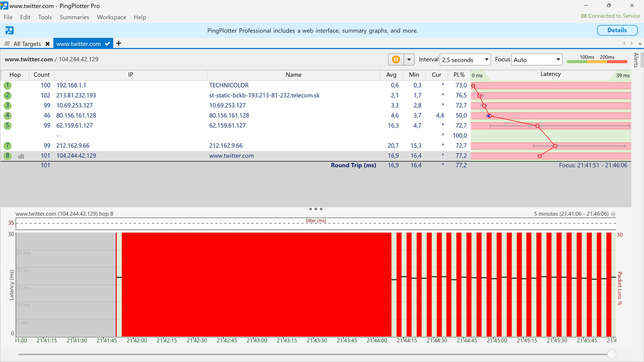Switch to the All Targets tab

pyautogui.click(x=27, y=44)
